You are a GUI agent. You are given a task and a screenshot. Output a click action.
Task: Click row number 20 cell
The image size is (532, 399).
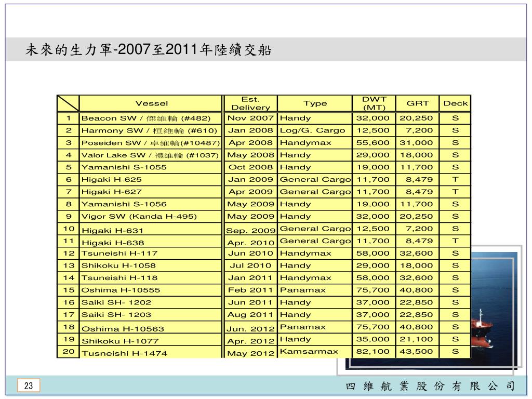point(68,352)
